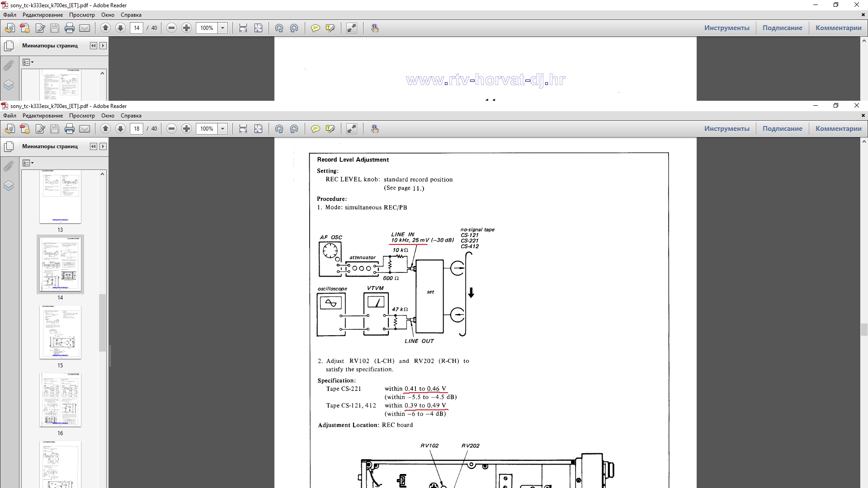The width and height of the screenshot is (868, 488).
Task: Click the highlight text tool in upper window toolbar
Action: [x=330, y=28]
